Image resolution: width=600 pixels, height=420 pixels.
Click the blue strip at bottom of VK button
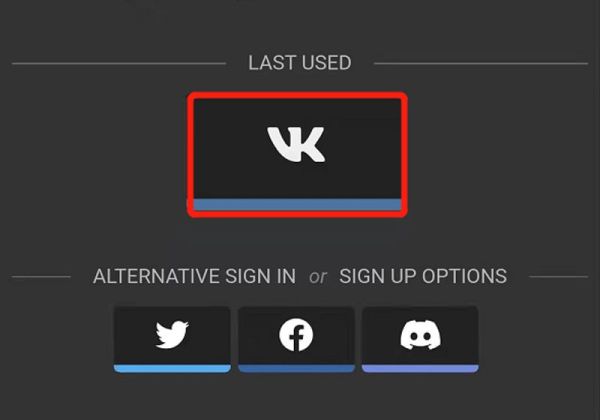[x=297, y=205]
